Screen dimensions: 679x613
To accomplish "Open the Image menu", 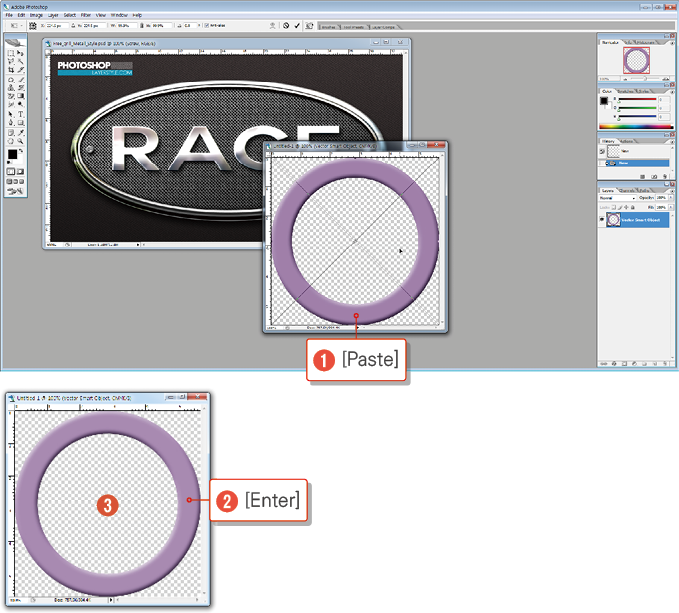I will click(x=36, y=15).
